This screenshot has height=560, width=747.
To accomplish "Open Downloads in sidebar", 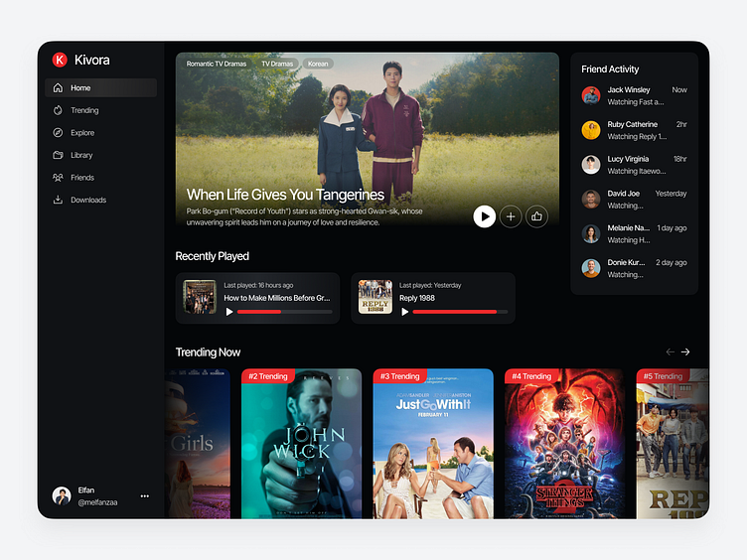I will [100, 200].
